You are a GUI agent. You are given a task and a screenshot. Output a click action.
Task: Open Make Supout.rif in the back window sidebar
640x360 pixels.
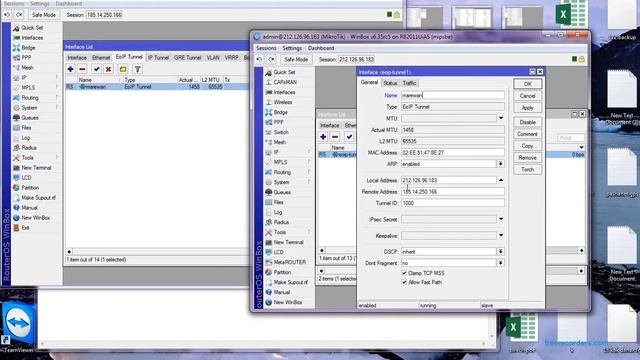pos(38,198)
